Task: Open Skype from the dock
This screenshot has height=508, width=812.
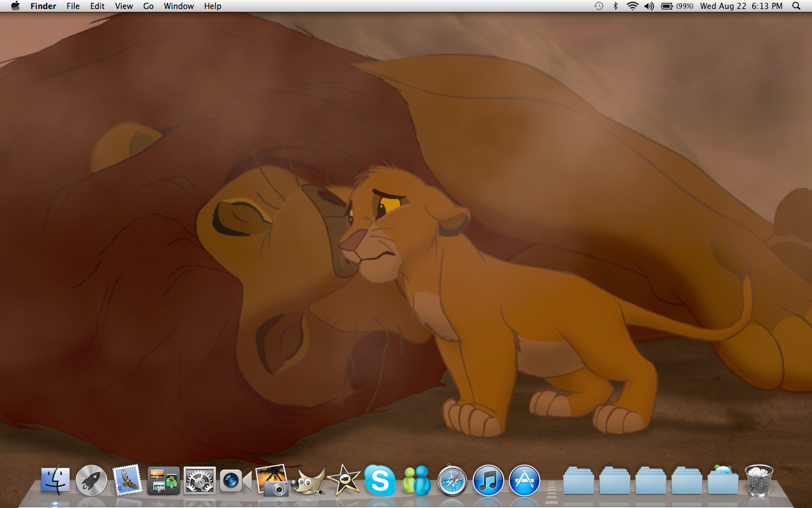Action: click(379, 481)
